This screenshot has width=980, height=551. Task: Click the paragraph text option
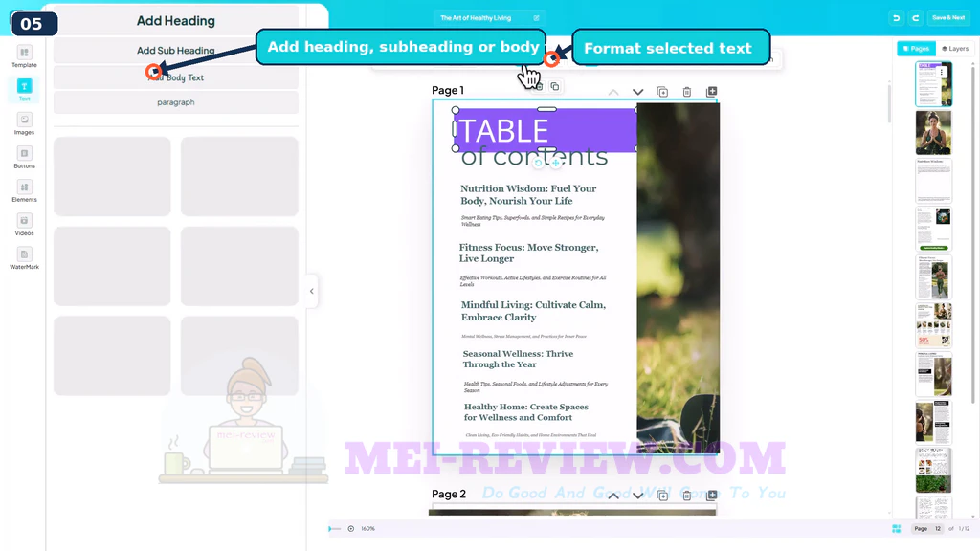tap(176, 102)
